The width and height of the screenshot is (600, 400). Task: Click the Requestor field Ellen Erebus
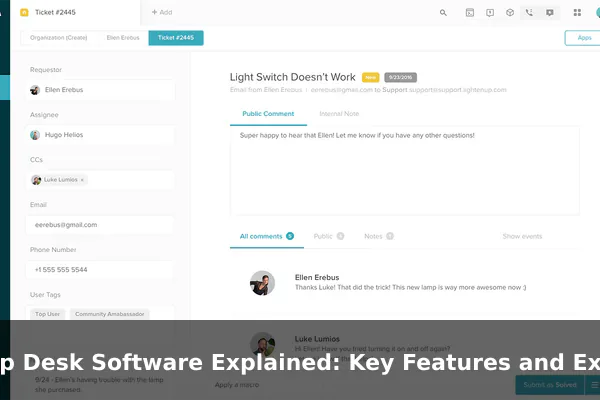click(x=100, y=90)
